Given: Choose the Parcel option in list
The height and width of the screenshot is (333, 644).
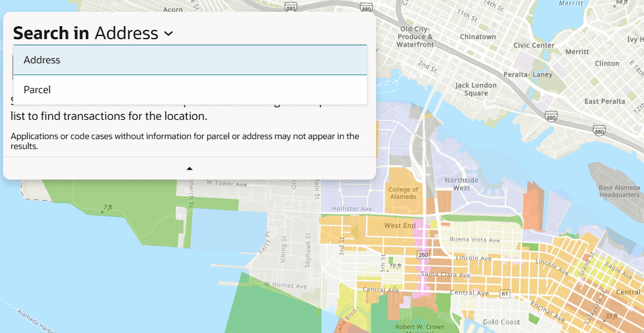Looking at the screenshot, I should pos(190,89).
